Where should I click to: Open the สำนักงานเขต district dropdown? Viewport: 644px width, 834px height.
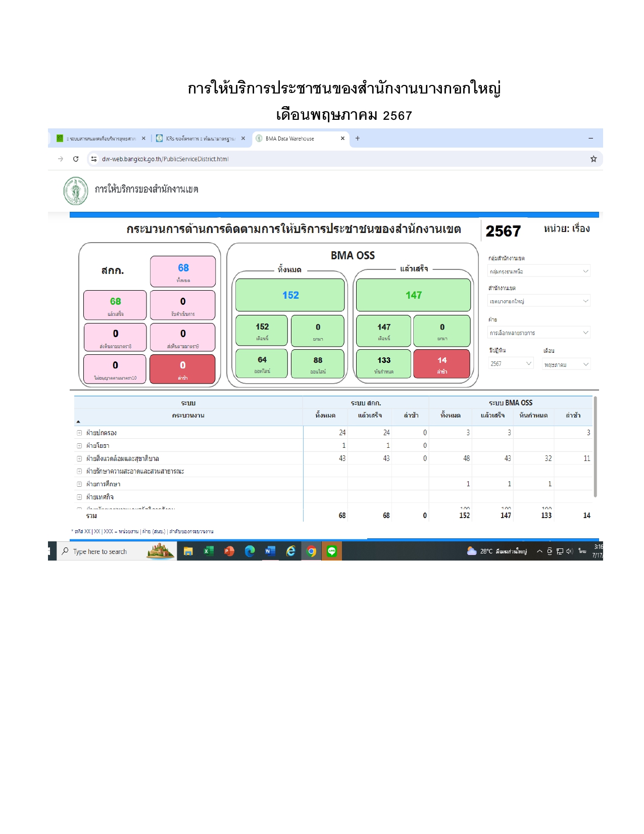[x=538, y=301]
